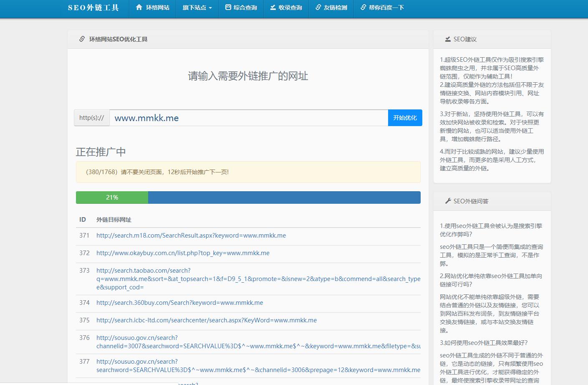Click the green 21% progress segment
Viewport: 588px width, 385px height.
pyautogui.click(x=112, y=198)
